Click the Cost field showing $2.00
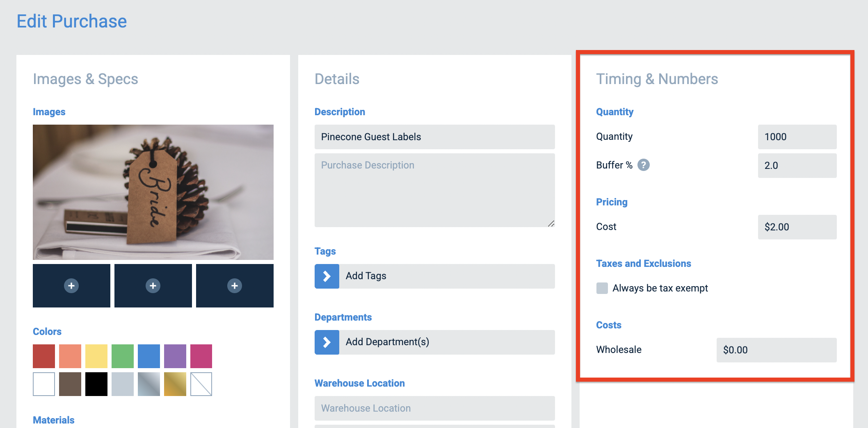Screen dimensions: 868x428 coord(797,227)
